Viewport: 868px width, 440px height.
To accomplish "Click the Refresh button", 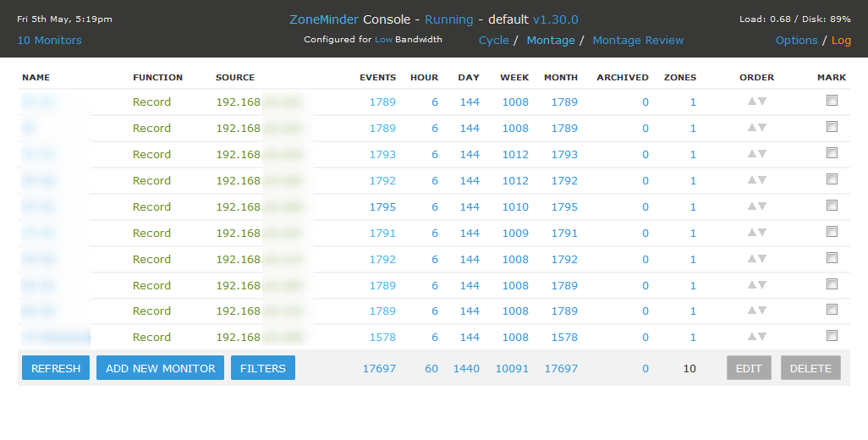I will (56, 368).
